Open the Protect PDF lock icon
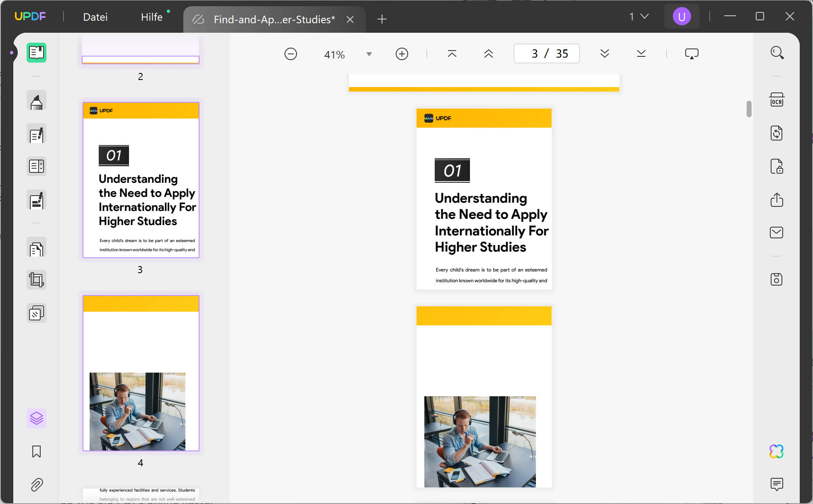The width and height of the screenshot is (813, 504). click(776, 166)
